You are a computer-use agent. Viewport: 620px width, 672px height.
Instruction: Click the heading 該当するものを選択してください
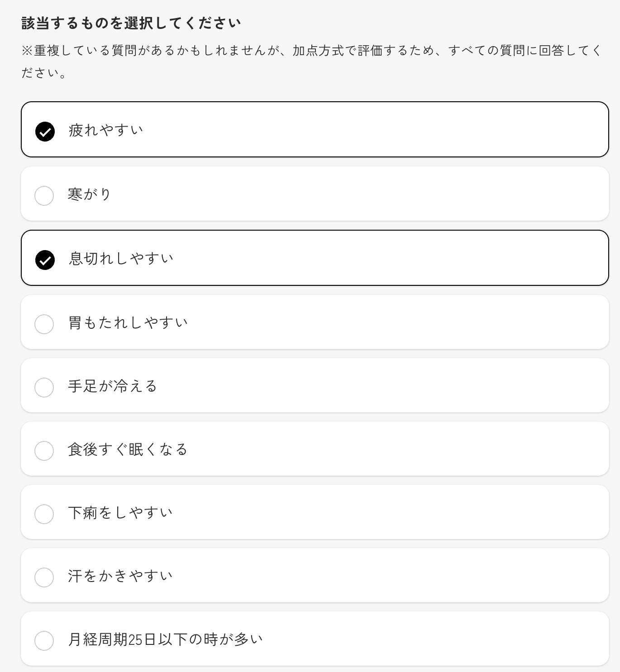click(131, 23)
